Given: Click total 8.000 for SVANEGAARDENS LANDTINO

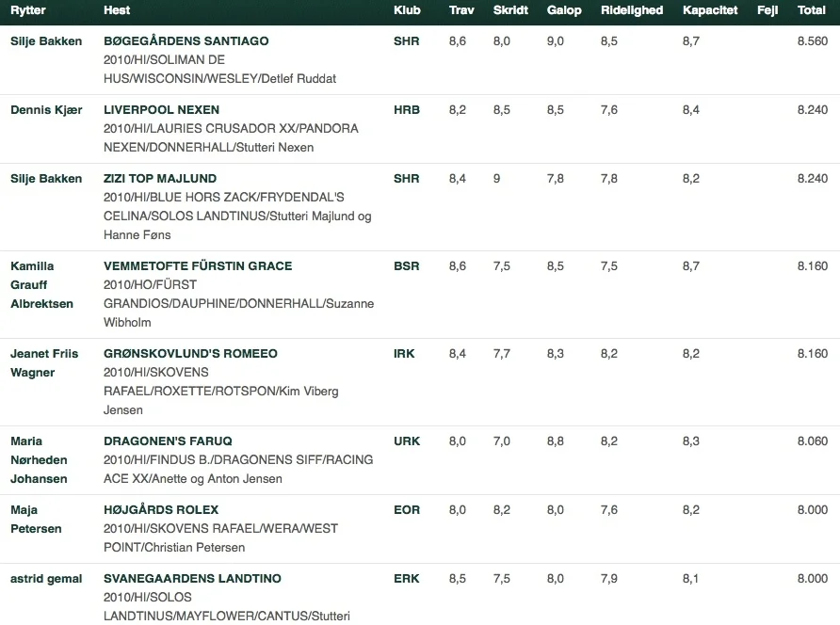Looking at the screenshot, I should click(813, 578).
